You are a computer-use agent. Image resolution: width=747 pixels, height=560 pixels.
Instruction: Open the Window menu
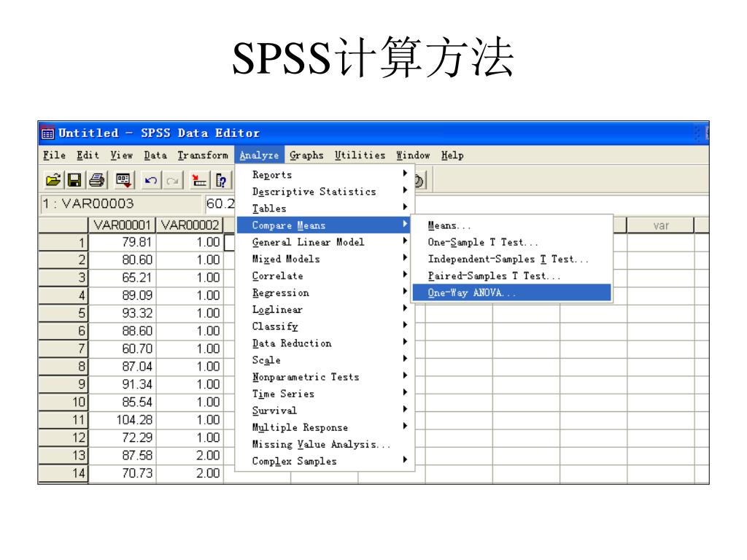pyautogui.click(x=413, y=155)
